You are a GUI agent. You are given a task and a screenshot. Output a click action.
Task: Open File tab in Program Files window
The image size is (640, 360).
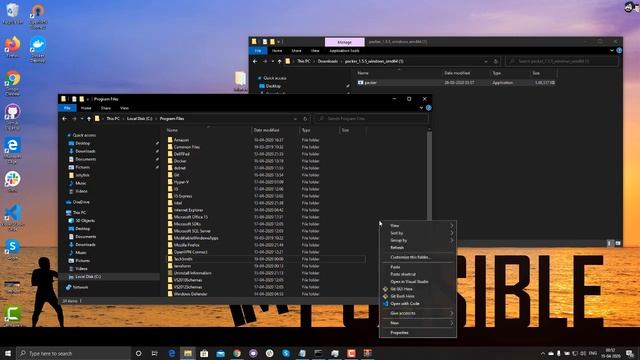[x=67, y=108]
